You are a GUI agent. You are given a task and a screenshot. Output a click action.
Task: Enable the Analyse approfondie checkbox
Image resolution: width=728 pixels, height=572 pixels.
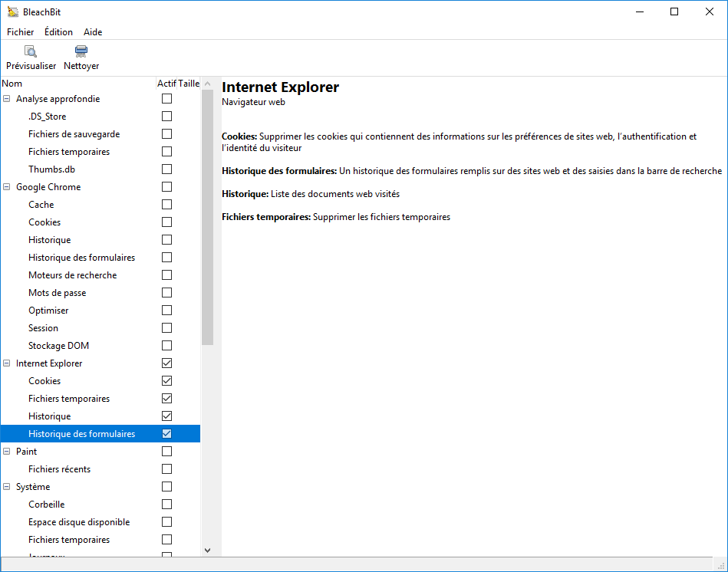coord(166,99)
